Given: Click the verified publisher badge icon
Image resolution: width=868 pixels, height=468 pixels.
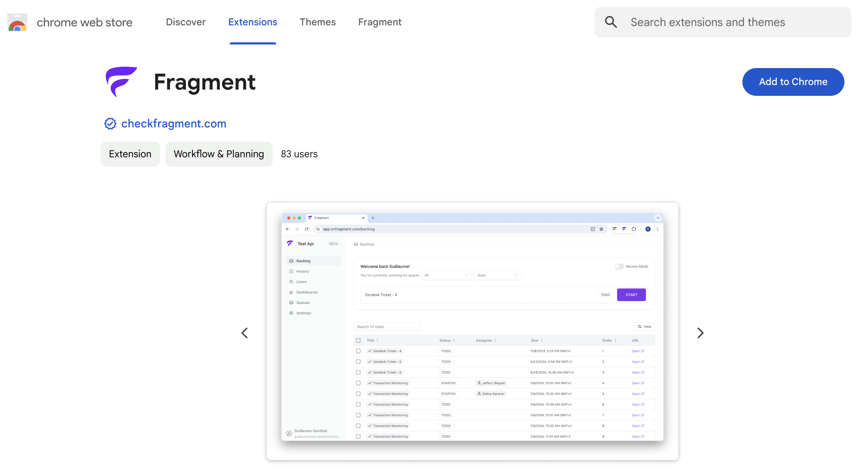Looking at the screenshot, I should (110, 124).
